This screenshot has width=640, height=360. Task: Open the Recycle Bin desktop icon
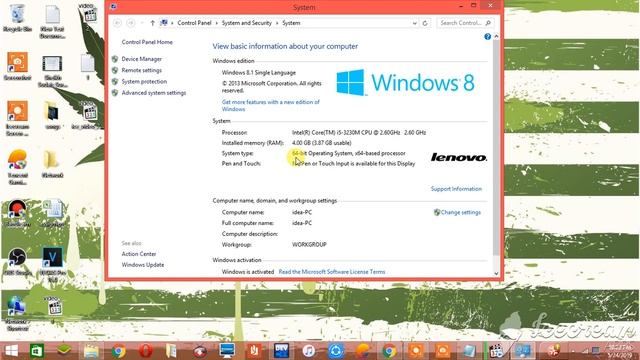(x=17, y=18)
